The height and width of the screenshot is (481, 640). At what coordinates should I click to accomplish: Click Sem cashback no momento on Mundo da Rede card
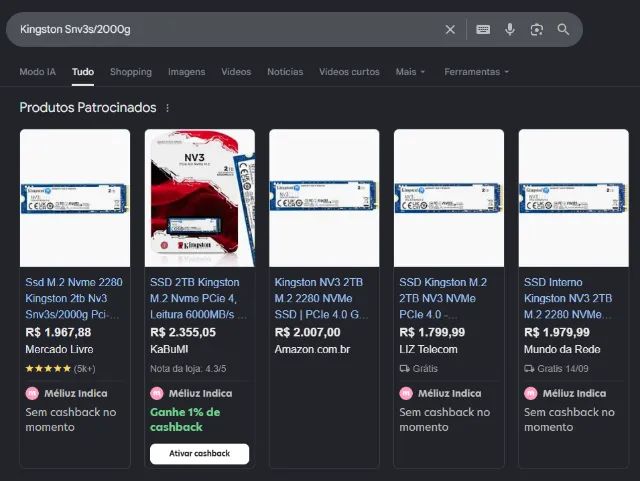569,420
